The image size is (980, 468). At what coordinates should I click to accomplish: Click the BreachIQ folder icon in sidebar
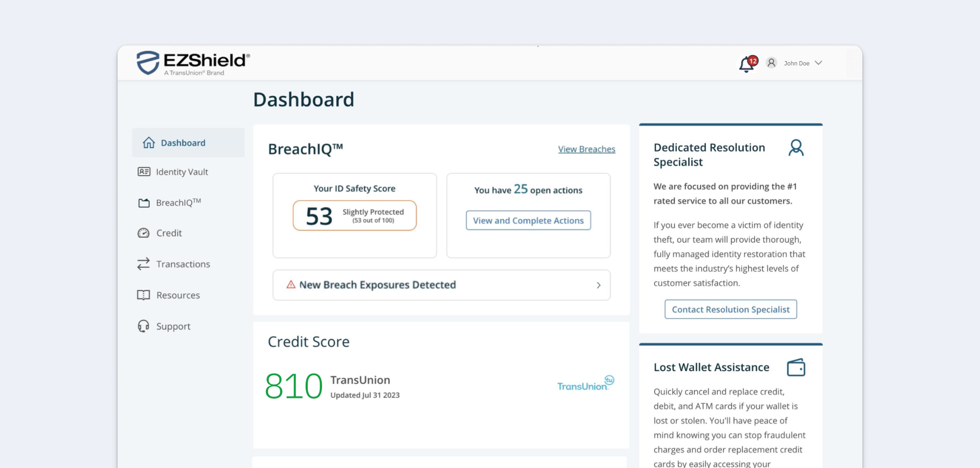[x=144, y=203]
